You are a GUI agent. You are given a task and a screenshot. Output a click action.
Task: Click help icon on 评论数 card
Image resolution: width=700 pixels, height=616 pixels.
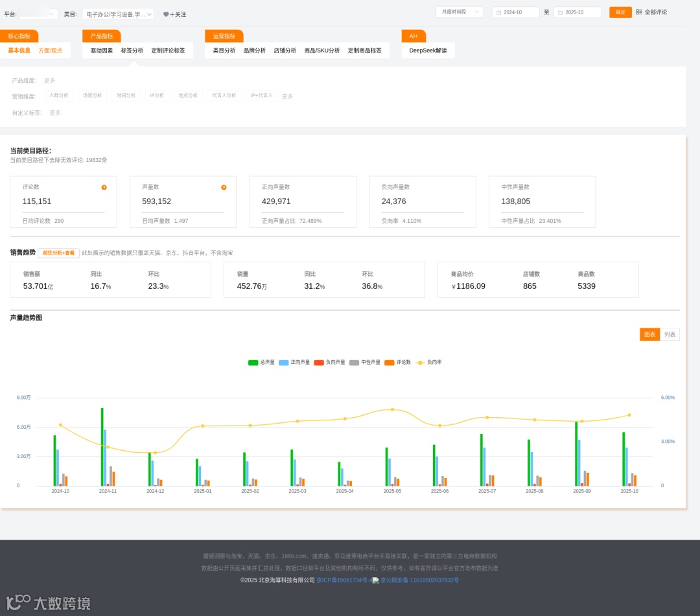pos(104,187)
